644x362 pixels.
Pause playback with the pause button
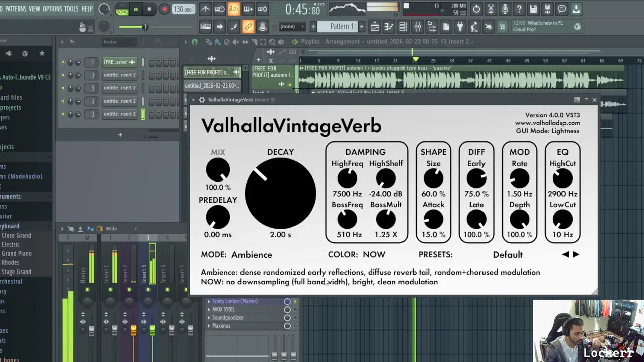(x=136, y=9)
